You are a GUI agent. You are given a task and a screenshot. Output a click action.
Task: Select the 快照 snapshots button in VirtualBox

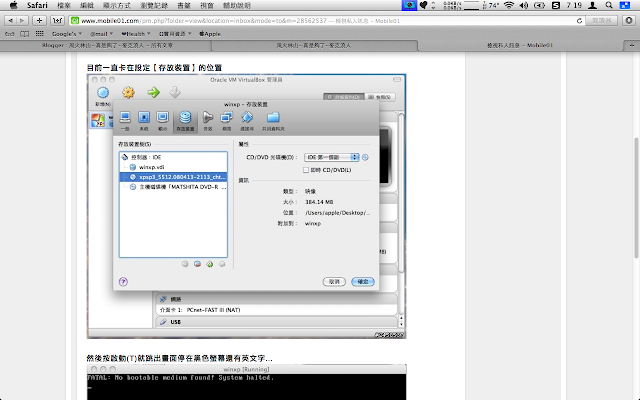380,97
